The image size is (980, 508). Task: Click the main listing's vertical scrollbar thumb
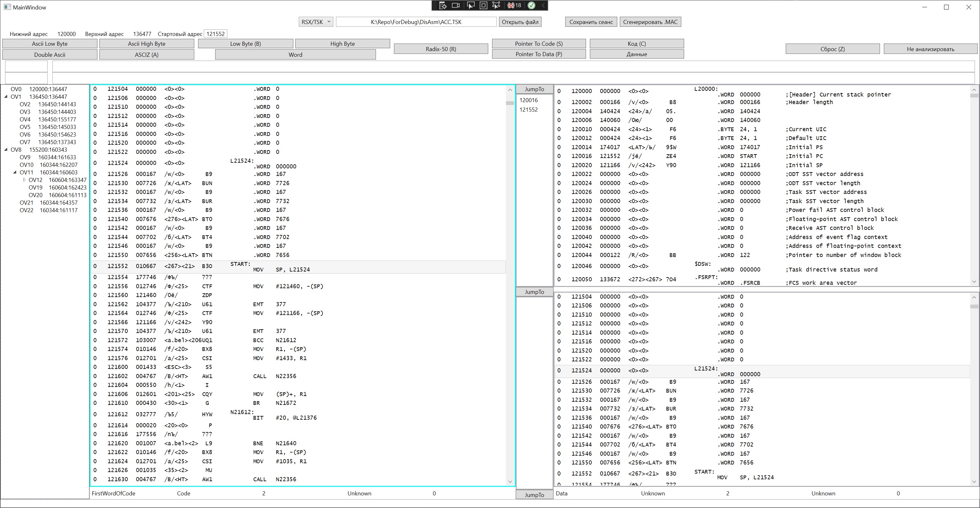[x=510, y=103]
